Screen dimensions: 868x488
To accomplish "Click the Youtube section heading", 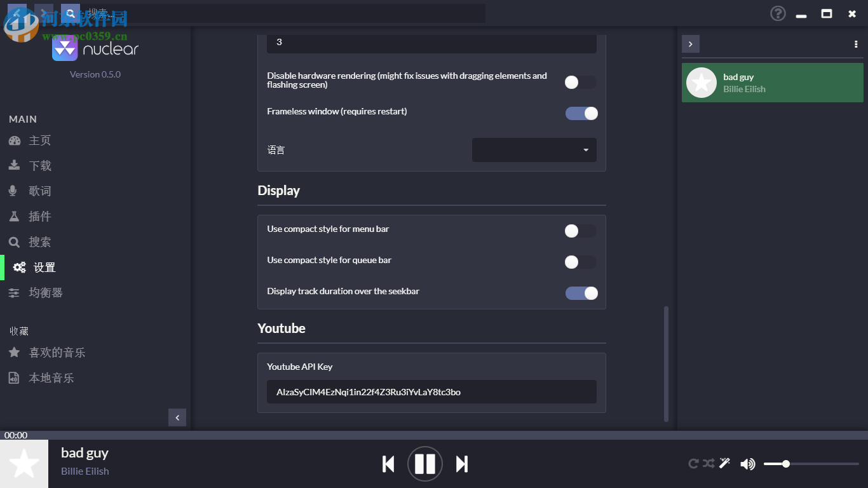I will (x=281, y=329).
